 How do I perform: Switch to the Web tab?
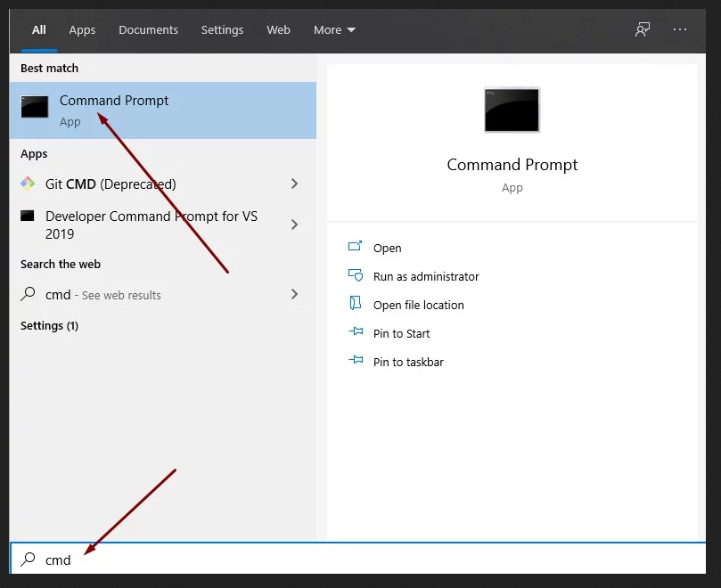tap(278, 30)
